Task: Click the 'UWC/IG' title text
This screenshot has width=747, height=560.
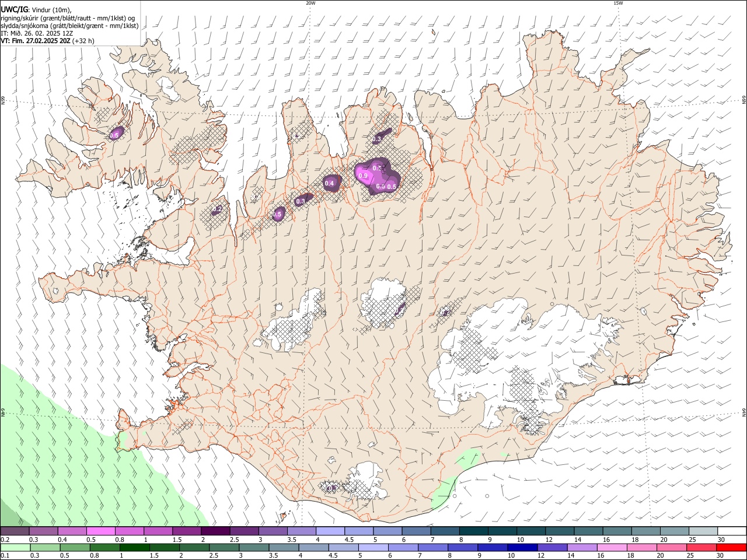Action: (14, 9)
